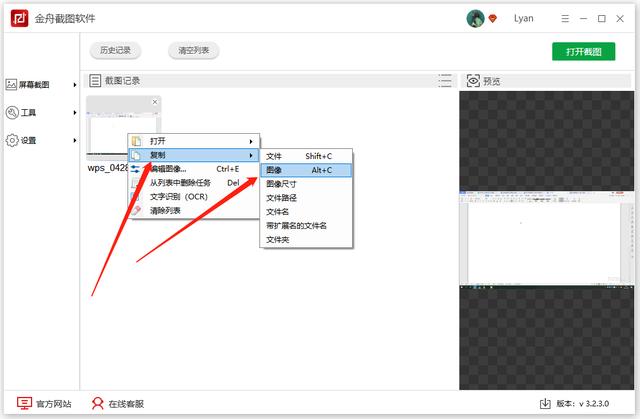Viewport: 640px width, 419px height.
Task: Choose 图像 from the copy submenu
Action: tap(306, 170)
